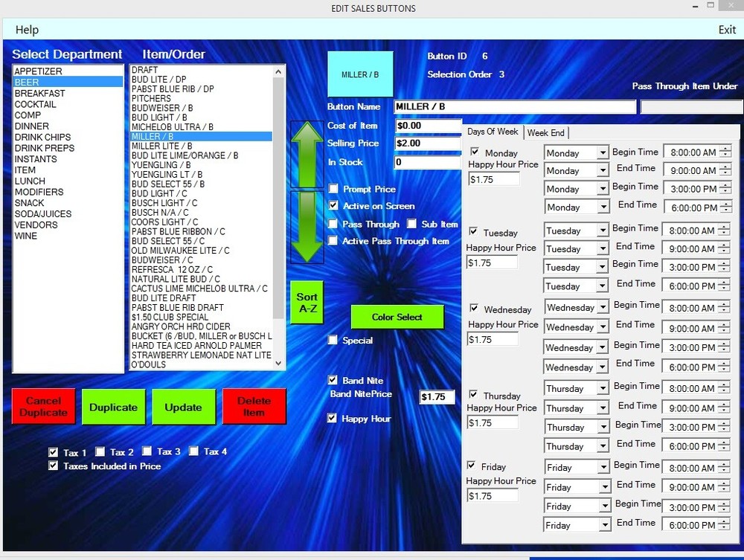Click the MILLER / B button preview
Screen dimensions: 744x560
click(x=360, y=74)
